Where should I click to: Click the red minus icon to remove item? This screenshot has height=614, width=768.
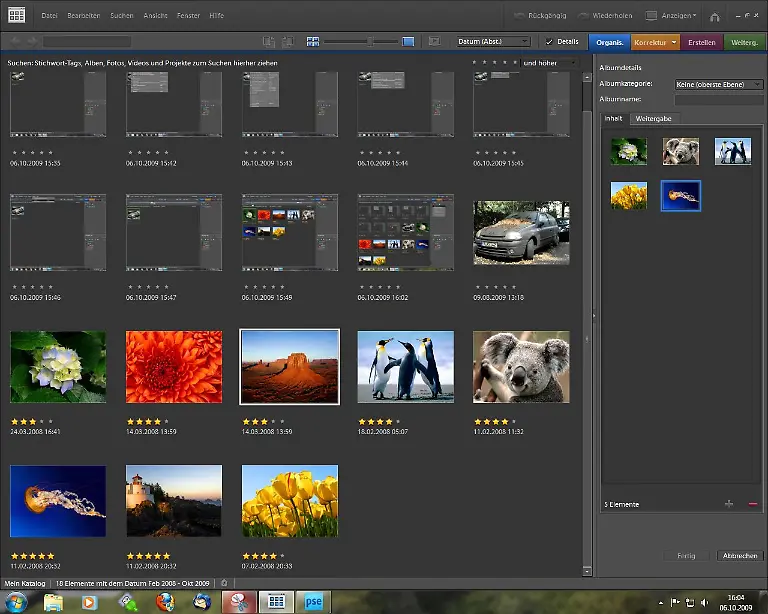pos(752,503)
